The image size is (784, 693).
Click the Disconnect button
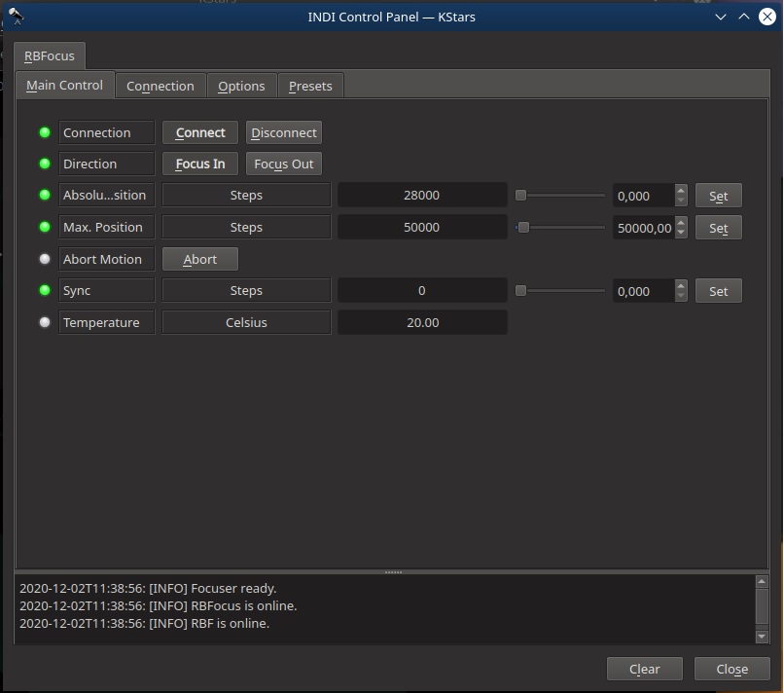click(284, 132)
